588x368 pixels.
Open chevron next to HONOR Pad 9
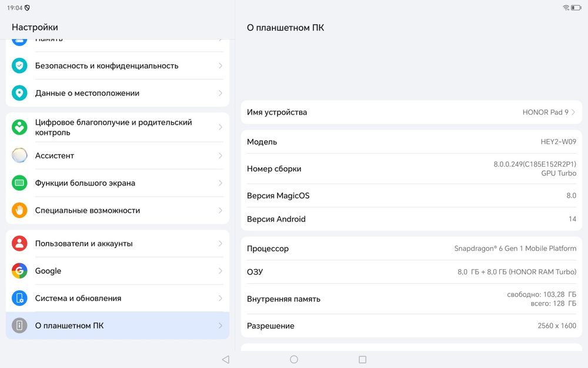573,112
